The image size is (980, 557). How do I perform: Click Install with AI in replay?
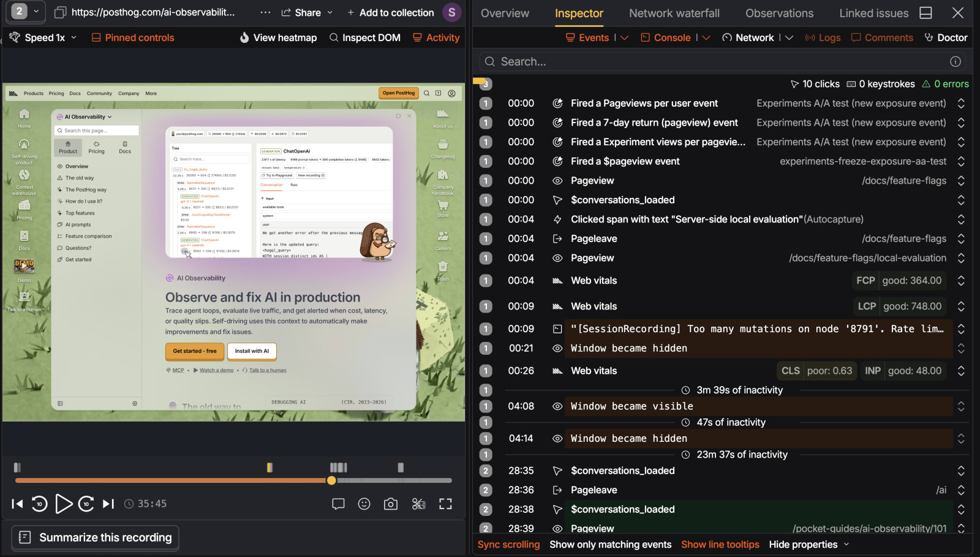tap(252, 351)
